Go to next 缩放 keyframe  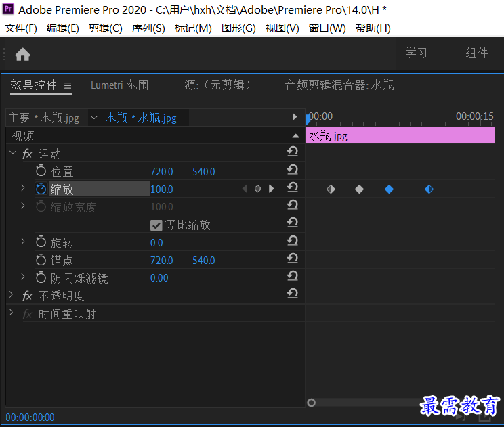pos(271,188)
